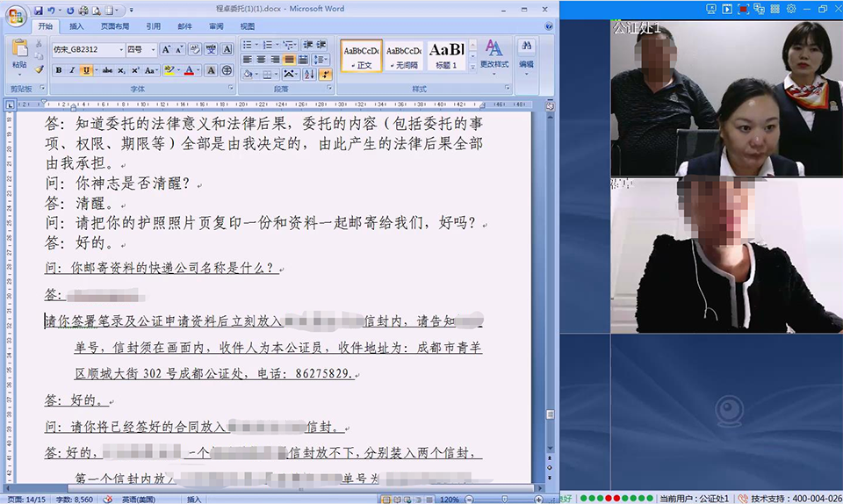Open Find binoculars in editing group

point(526,47)
